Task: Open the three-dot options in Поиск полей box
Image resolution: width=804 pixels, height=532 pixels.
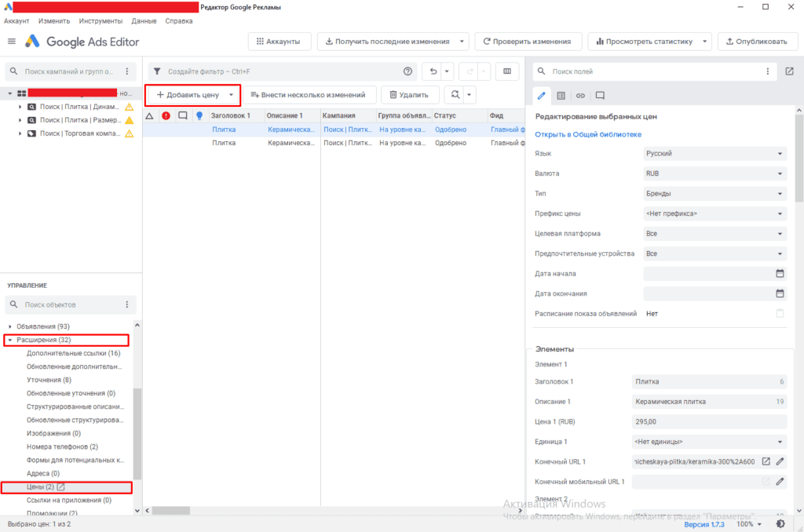Action: tap(768, 71)
